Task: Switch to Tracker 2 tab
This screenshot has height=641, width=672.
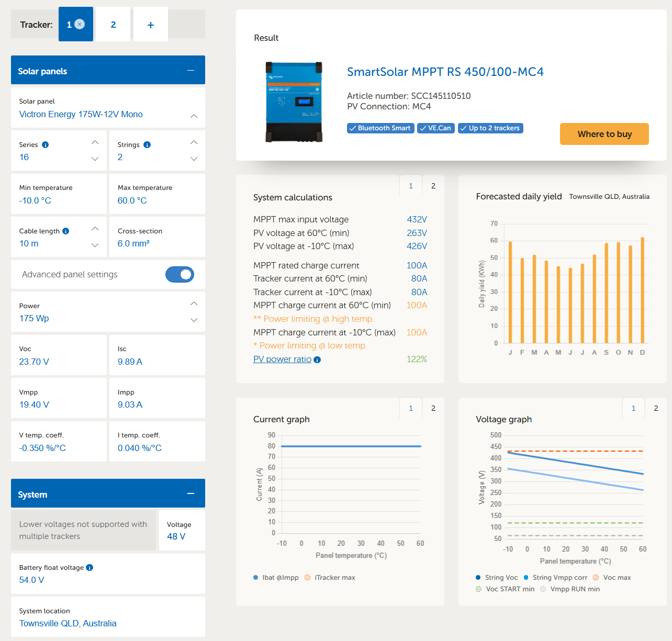Action: coord(113,24)
